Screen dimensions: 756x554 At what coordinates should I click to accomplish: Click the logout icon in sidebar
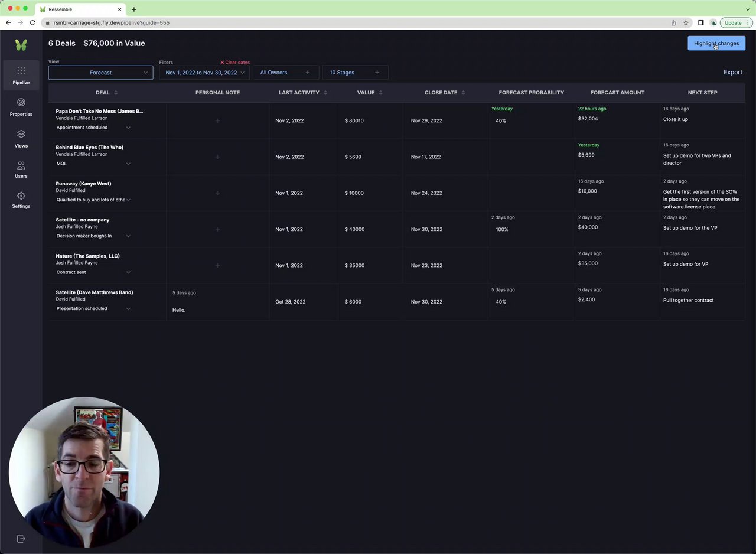(x=21, y=539)
